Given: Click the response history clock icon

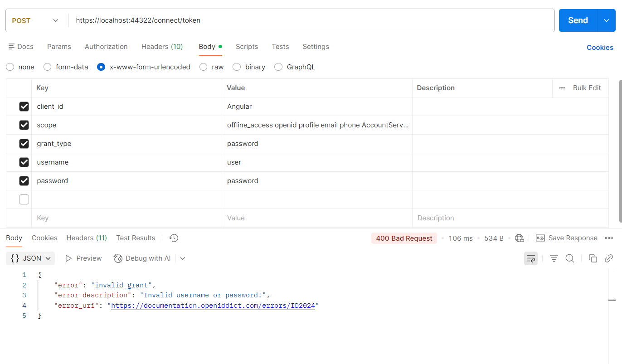Looking at the screenshot, I should coord(174,238).
